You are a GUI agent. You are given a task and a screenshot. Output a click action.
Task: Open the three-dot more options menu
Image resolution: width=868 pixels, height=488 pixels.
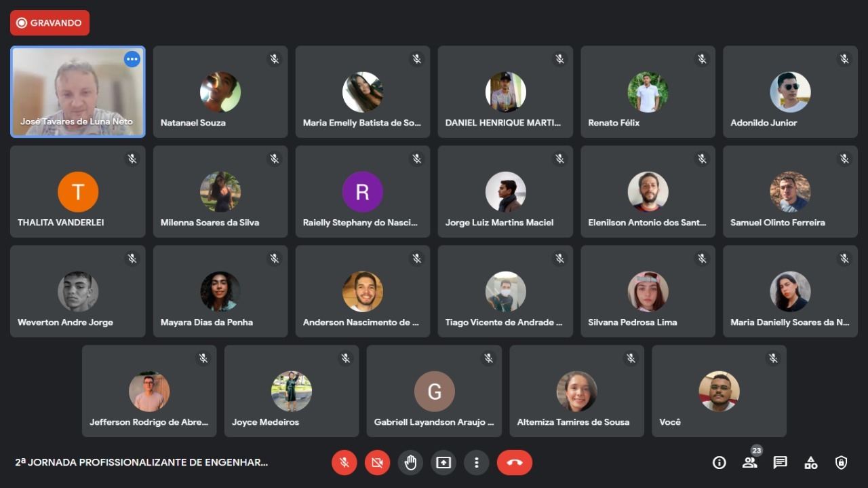tap(477, 462)
